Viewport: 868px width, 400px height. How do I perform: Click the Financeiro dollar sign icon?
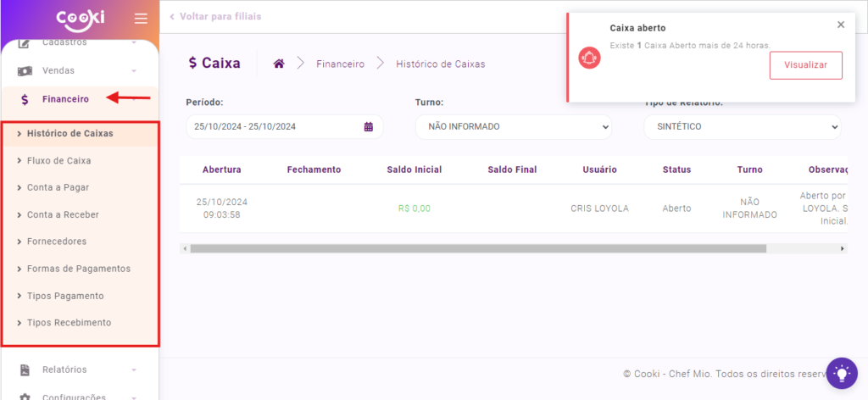coord(25,99)
